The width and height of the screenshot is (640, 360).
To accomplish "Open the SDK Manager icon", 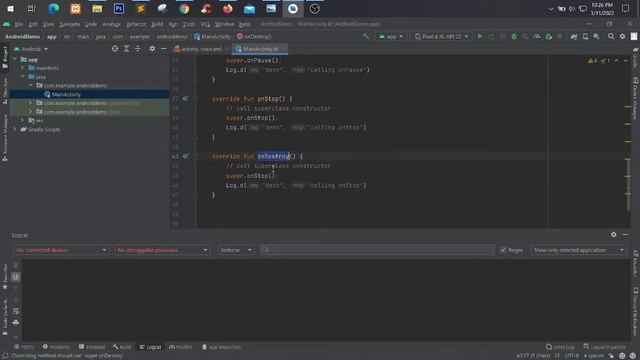I will (596, 37).
